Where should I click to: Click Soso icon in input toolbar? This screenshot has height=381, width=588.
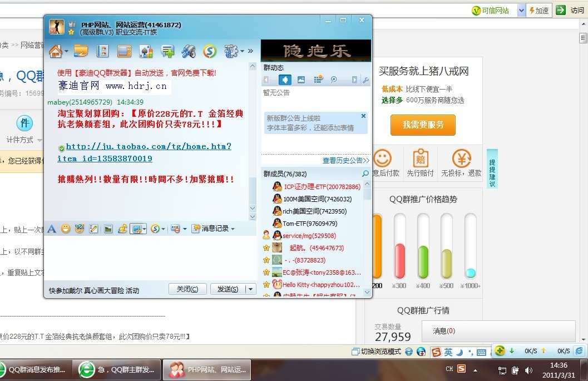coord(155,229)
